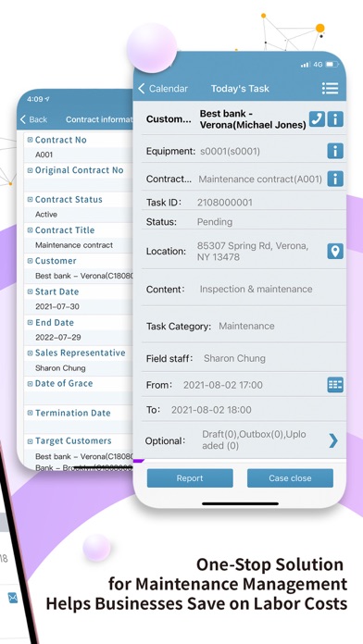363x644 pixels.
Task: Select From time 2021-08-02 17:00
Action: (223, 385)
